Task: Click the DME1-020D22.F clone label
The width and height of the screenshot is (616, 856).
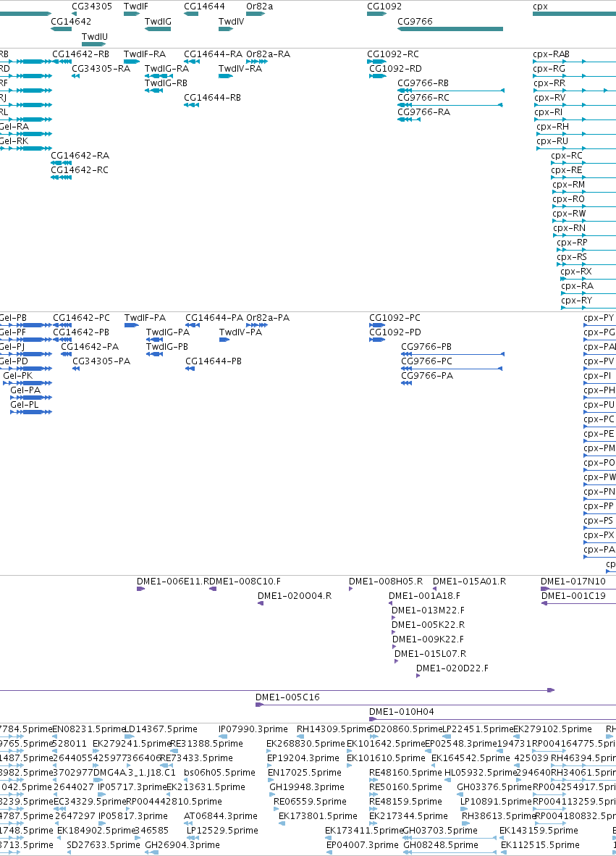Action: click(452, 668)
